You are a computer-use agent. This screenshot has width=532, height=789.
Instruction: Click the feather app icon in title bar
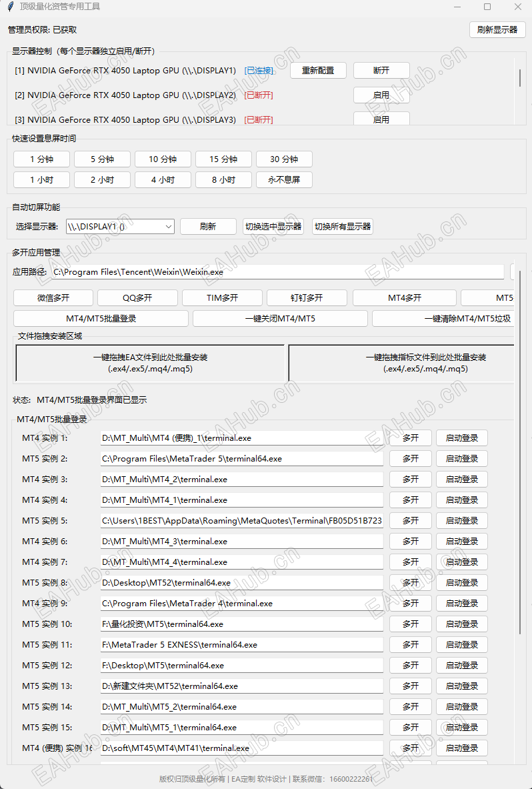(10, 7)
